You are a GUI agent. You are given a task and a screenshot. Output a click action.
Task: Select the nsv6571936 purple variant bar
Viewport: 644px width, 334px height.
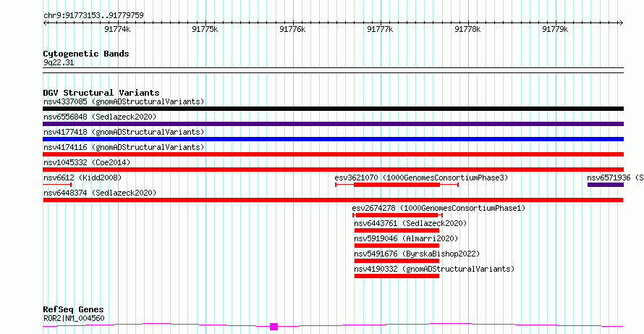pyautogui.click(x=606, y=185)
